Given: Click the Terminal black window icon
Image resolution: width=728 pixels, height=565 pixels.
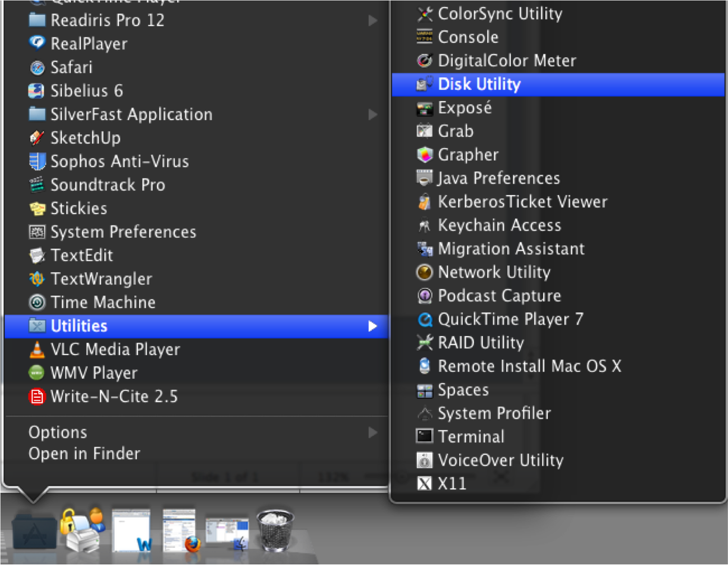Looking at the screenshot, I should pyautogui.click(x=424, y=437).
